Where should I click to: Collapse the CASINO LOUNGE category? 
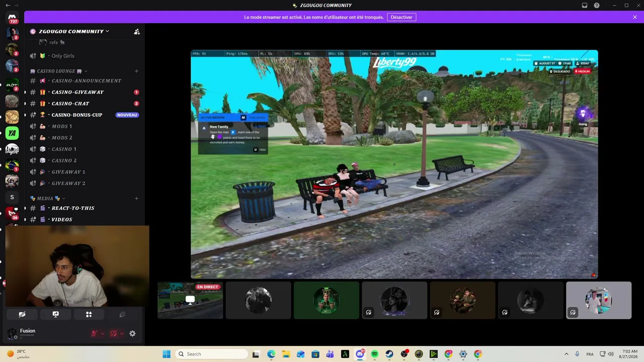coord(59,71)
